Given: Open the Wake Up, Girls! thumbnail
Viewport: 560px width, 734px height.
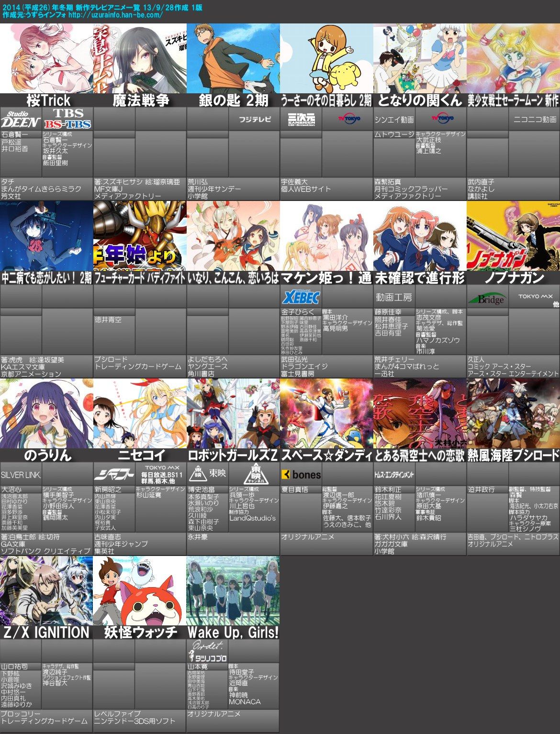Looking at the screenshot, I should pos(233,590).
